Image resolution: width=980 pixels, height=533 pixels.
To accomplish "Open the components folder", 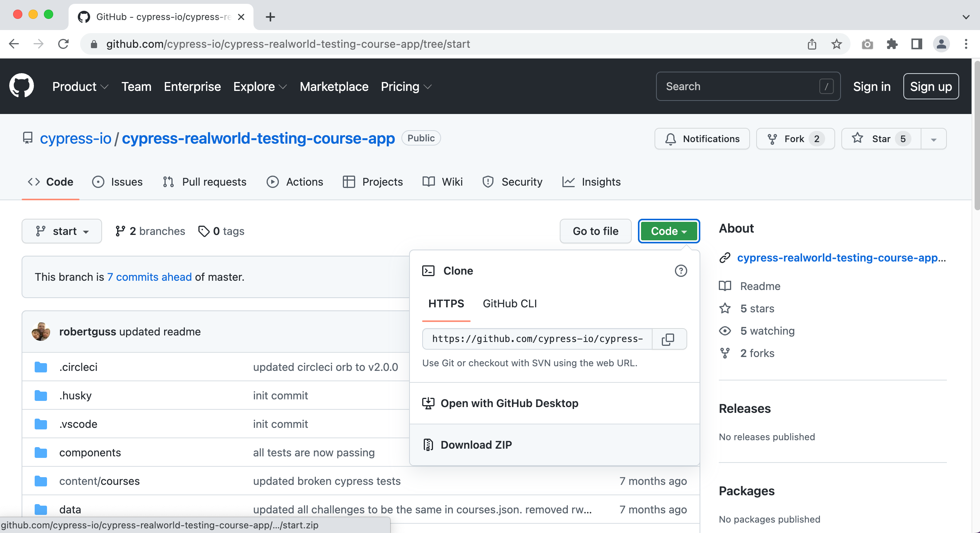I will click(90, 453).
